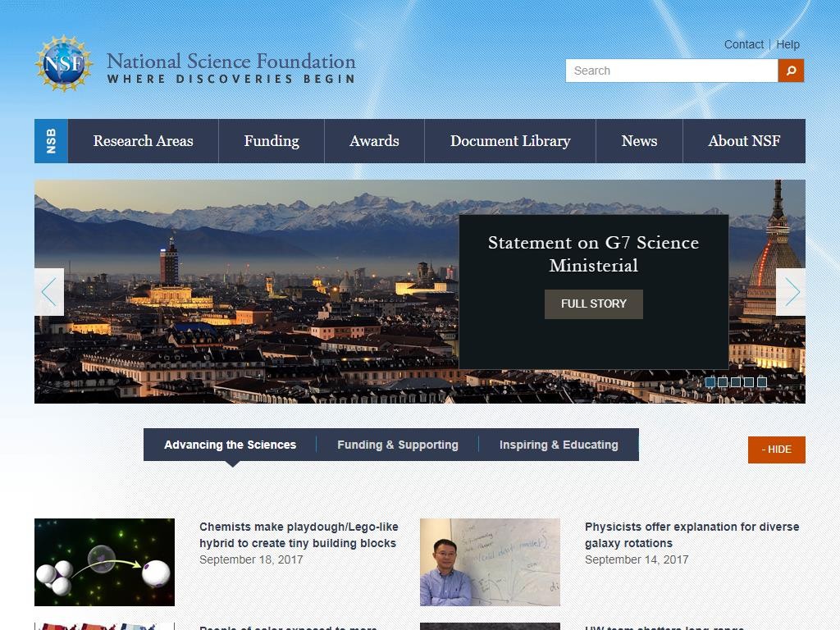Open the Funding menu
The image size is (840, 630).
pyautogui.click(x=272, y=141)
